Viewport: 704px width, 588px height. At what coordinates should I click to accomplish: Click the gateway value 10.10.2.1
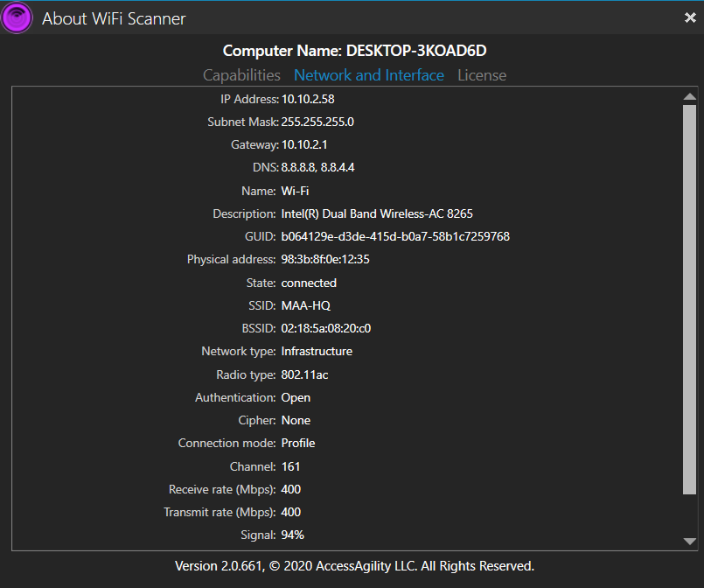[304, 144]
